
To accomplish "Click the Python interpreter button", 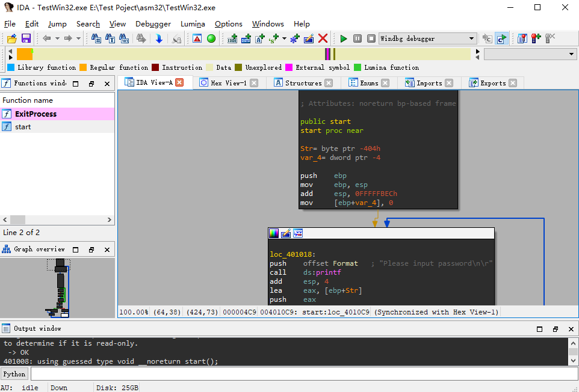I will click(x=14, y=374).
